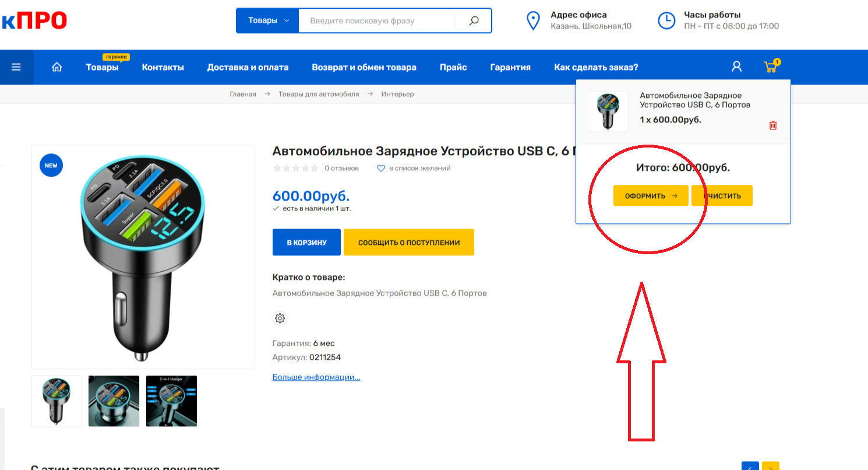This screenshot has width=868, height=470.
Task: Select the second product thumbnail image
Action: coord(114,401)
